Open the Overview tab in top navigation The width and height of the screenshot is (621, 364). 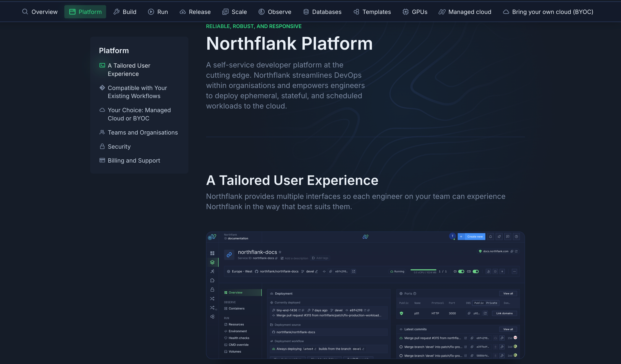click(x=40, y=12)
